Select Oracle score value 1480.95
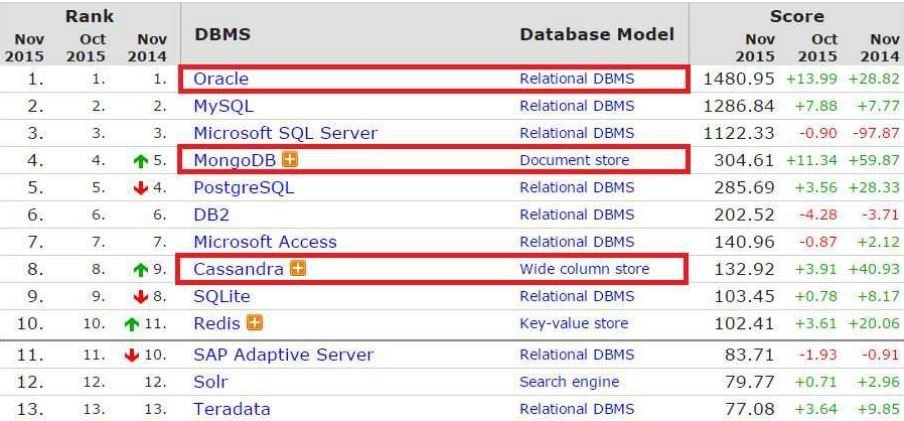 pyautogui.click(x=739, y=79)
